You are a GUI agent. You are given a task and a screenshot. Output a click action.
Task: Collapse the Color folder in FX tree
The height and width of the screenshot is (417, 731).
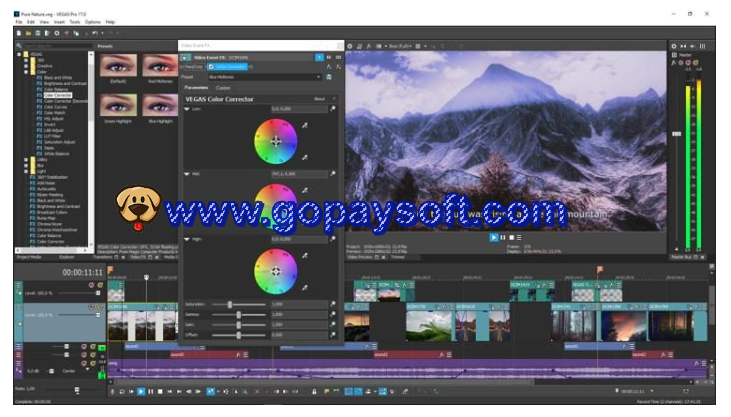point(26,72)
